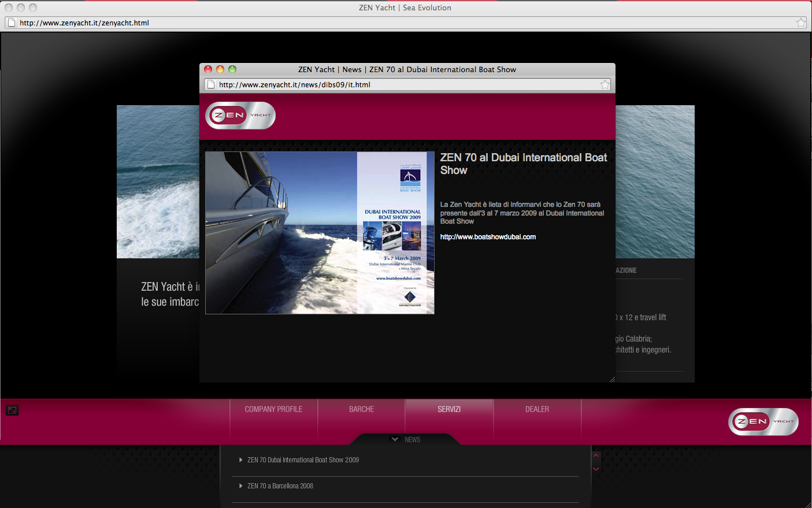The image size is (812, 508).
Task: Click the popup window title bar text
Action: 407,69
